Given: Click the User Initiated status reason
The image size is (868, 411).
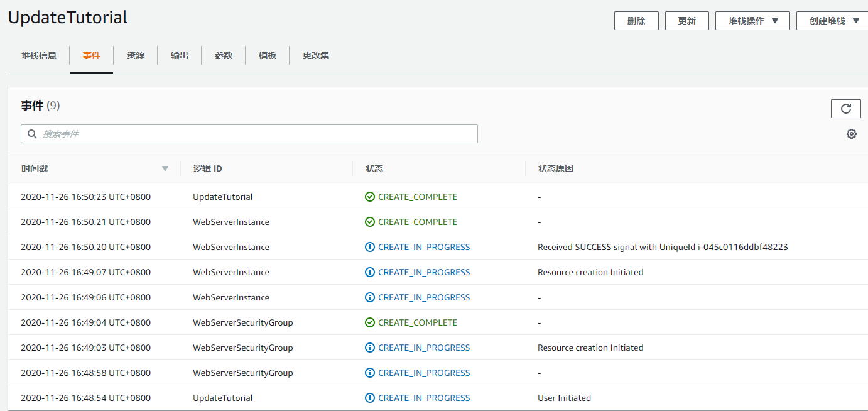Looking at the screenshot, I should pyautogui.click(x=564, y=398).
